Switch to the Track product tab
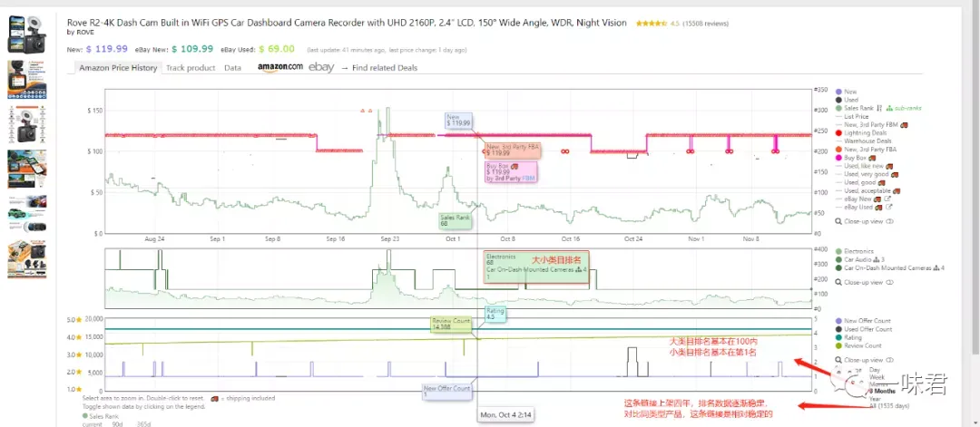Image resolution: width=980 pixels, height=427 pixels. 191,68
